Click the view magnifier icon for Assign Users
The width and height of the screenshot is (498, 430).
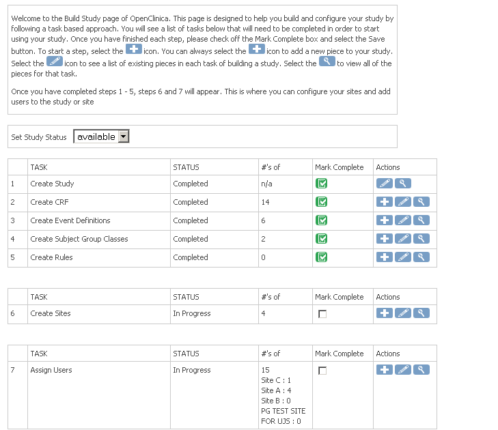point(421,370)
